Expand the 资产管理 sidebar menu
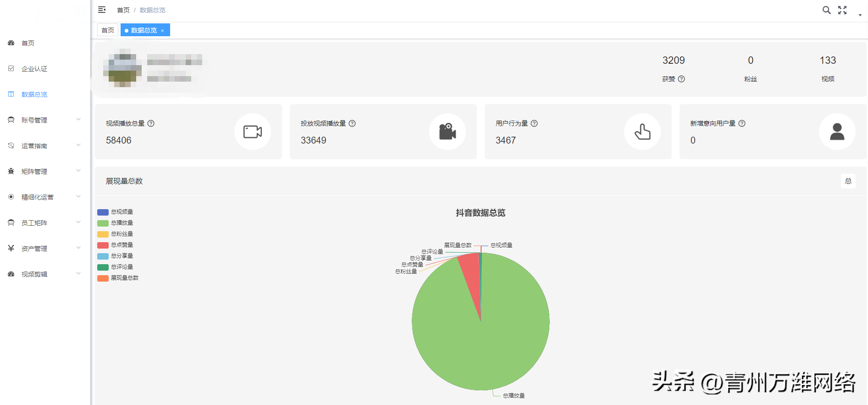Viewport: 868px width, 405px height. [44, 249]
